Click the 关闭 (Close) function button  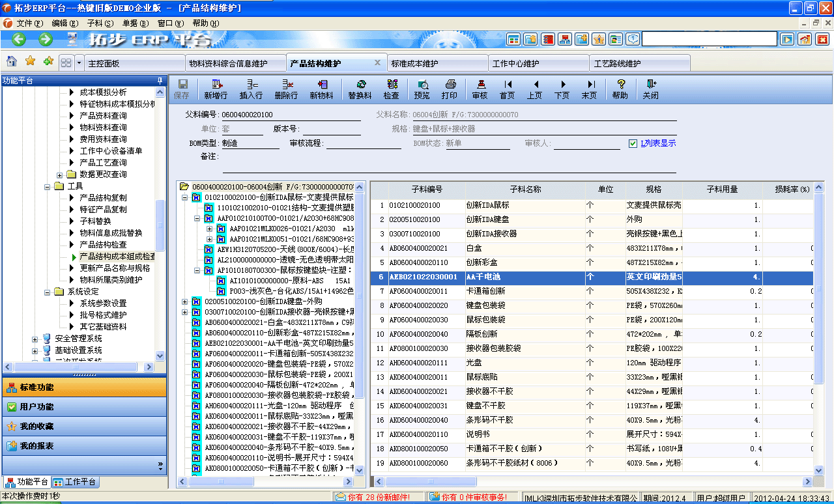(x=649, y=89)
